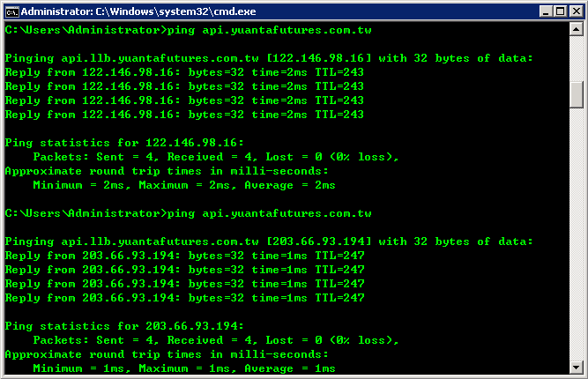
Task: Click the scrollbar track below the thumb
Action: (576, 234)
